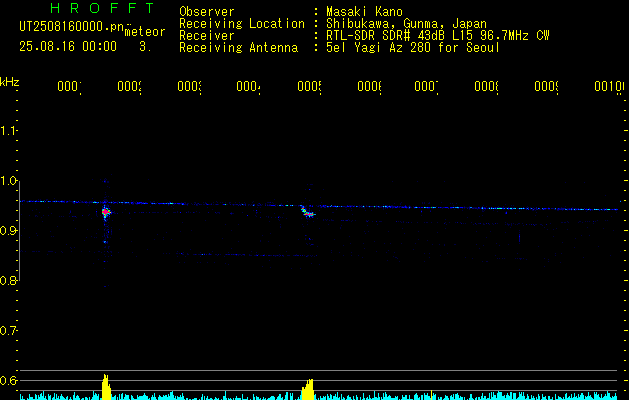Click the kHz axis unit label

(x=9, y=82)
